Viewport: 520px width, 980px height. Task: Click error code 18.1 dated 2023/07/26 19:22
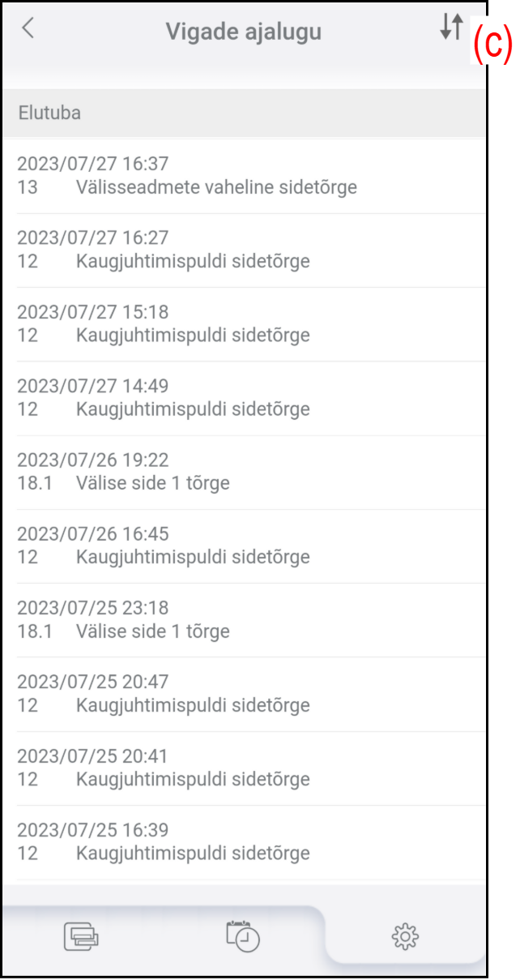coord(34,483)
